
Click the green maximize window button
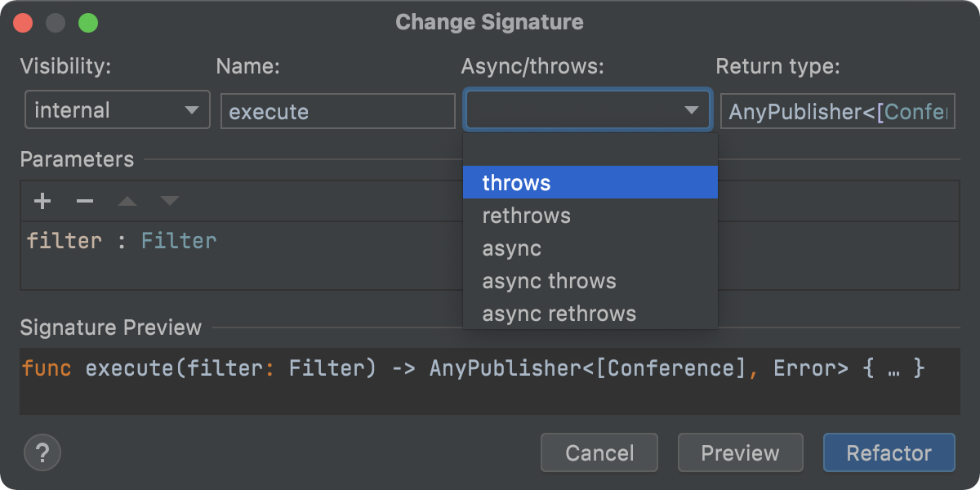click(88, 23)
